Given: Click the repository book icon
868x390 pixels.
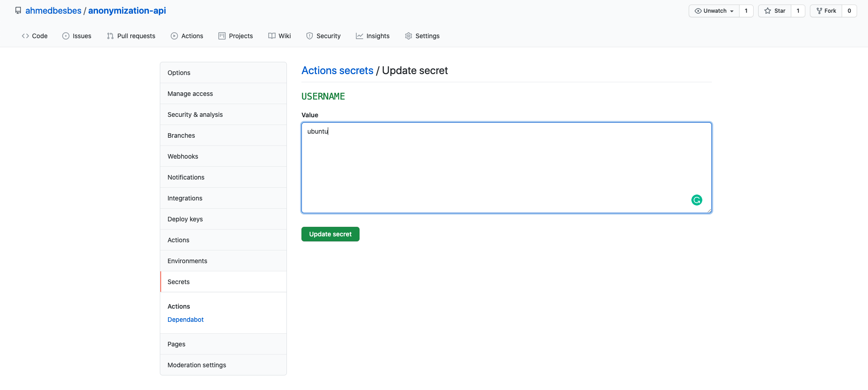Looking at the screenshot, I should (x=18, y=10).
